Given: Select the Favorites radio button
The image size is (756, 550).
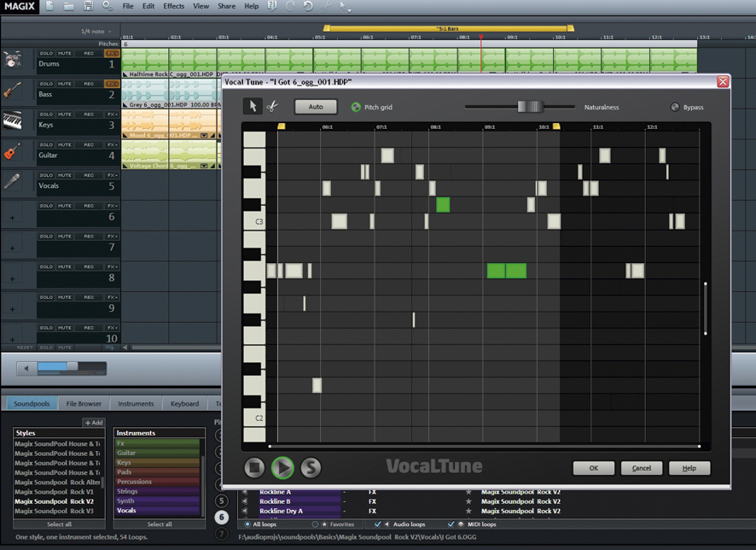Looking at the screenshot, I should coord(315,524).
